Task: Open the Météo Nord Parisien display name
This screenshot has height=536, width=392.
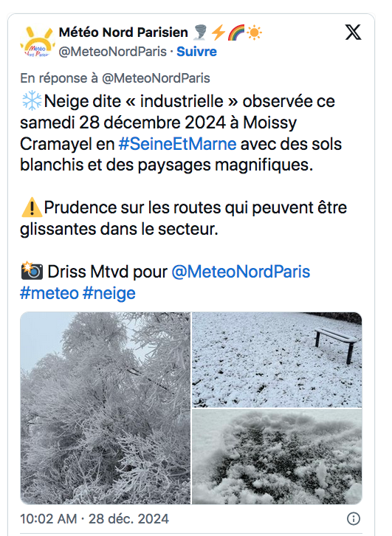Action: (123, 32)
